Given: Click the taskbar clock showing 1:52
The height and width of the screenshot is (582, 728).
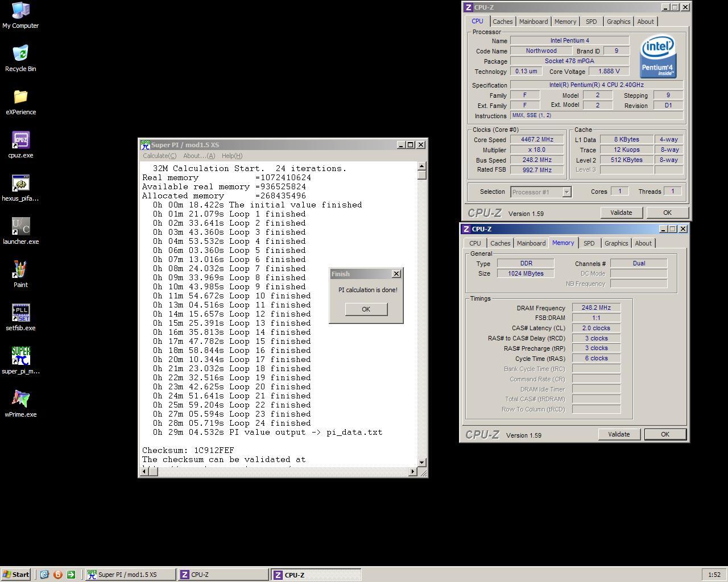Looking at the screenshot, I should [714, 575].
